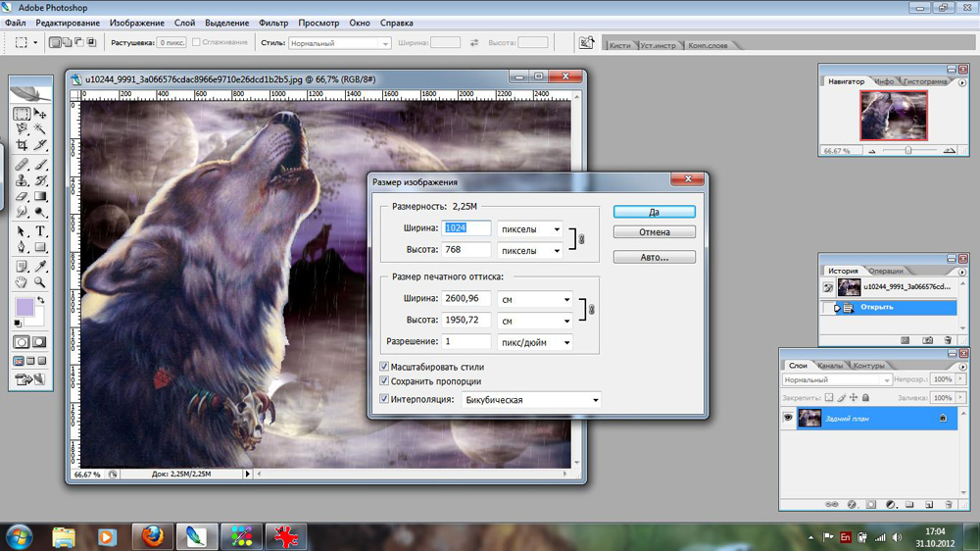Screen dimensions: 980x551
Task: Confirm with the Да button
Action: [655, 212]
